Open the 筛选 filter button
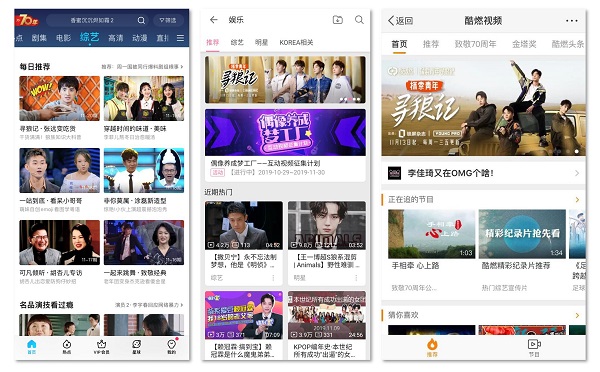This screenshot has height=372, width=600. coord(168,20)
